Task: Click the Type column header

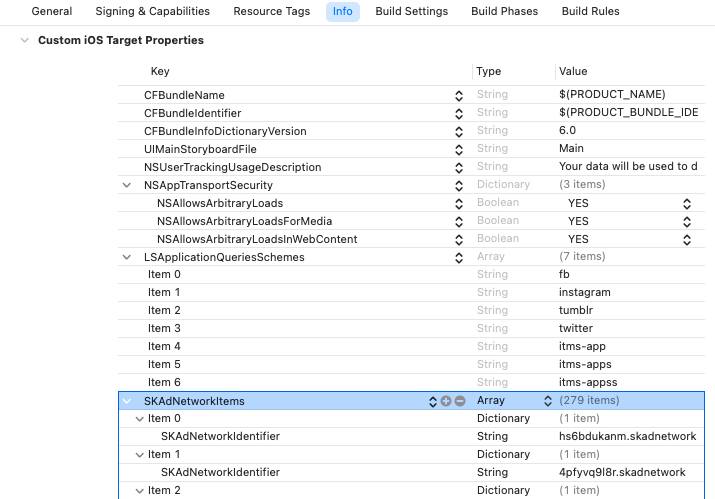Action: (488, 72)
